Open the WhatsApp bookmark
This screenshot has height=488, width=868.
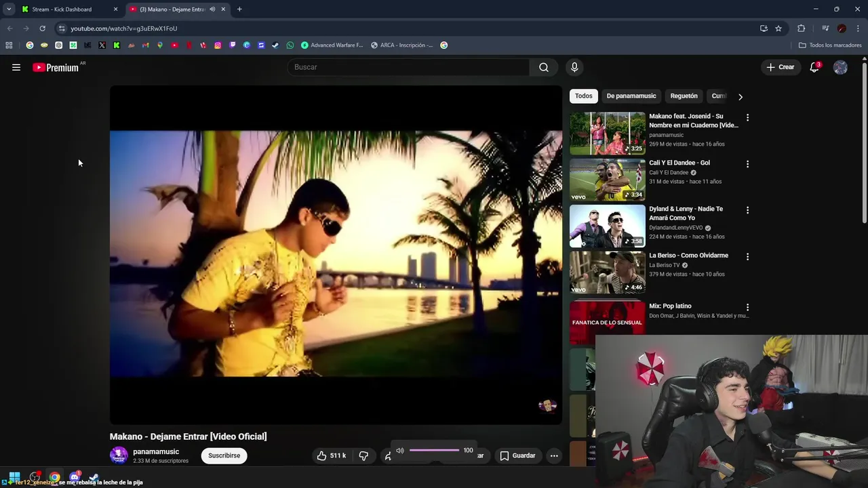pos(290,45)
